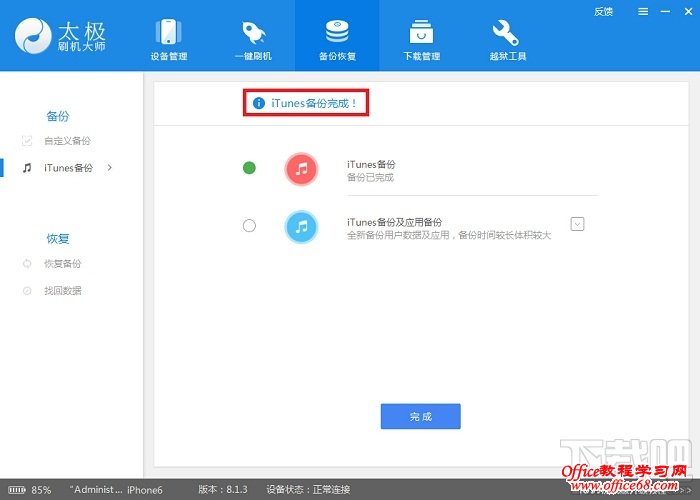Viewport: 700px width, 500px height.
Task: Click the 完成 button
Action: [x=421, y=417]
